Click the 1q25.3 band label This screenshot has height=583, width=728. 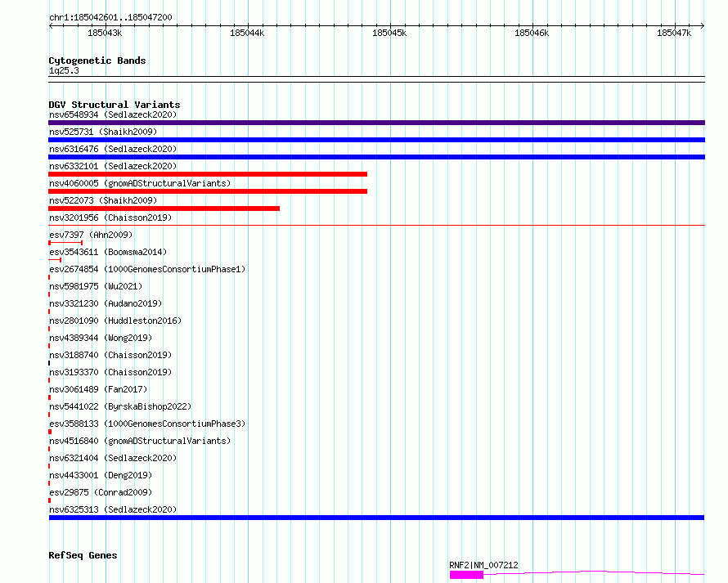[x=64, y=70]
